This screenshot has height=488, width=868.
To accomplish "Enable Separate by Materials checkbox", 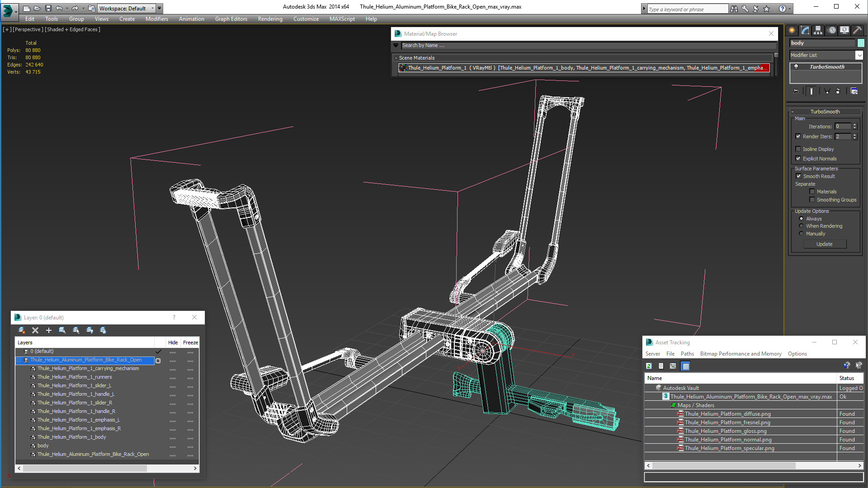I will (812, 192).
